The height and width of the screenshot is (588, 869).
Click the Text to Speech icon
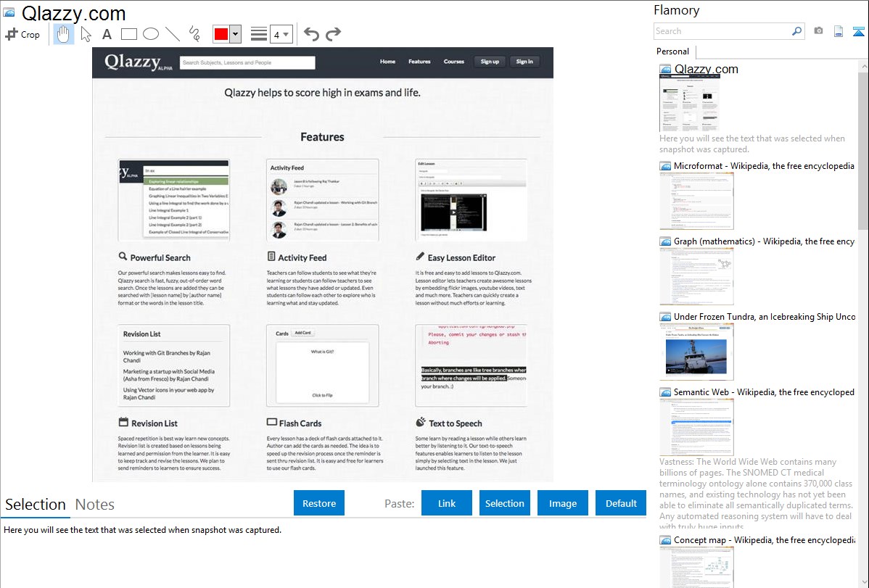click(421, 422)
